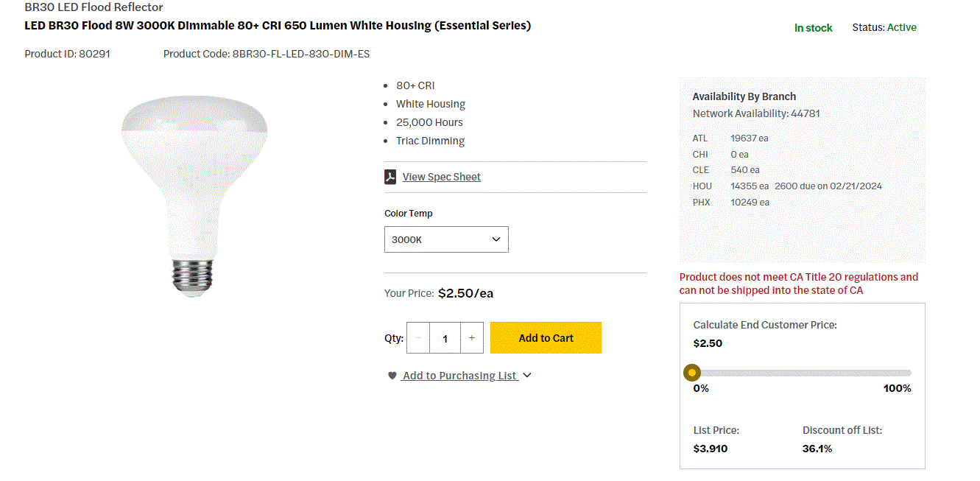
Task: Click Add to Purchasing List link
Action: pos(459,376)
